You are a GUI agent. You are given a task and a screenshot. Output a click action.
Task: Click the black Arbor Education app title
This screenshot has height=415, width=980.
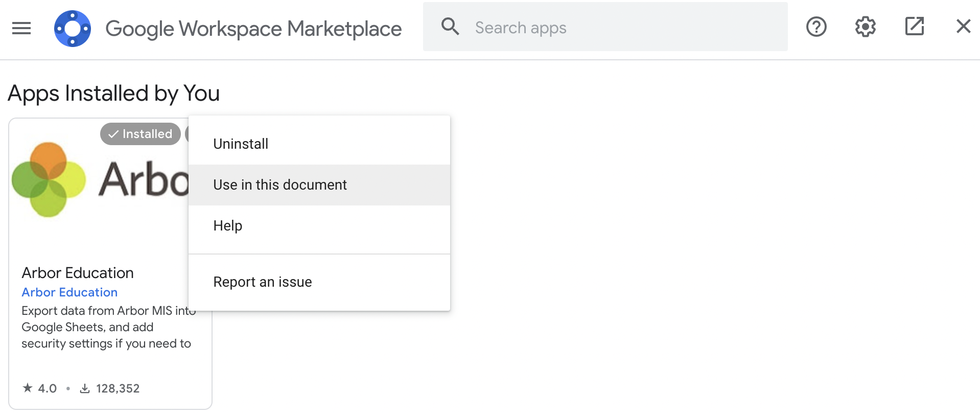(78, 273)
